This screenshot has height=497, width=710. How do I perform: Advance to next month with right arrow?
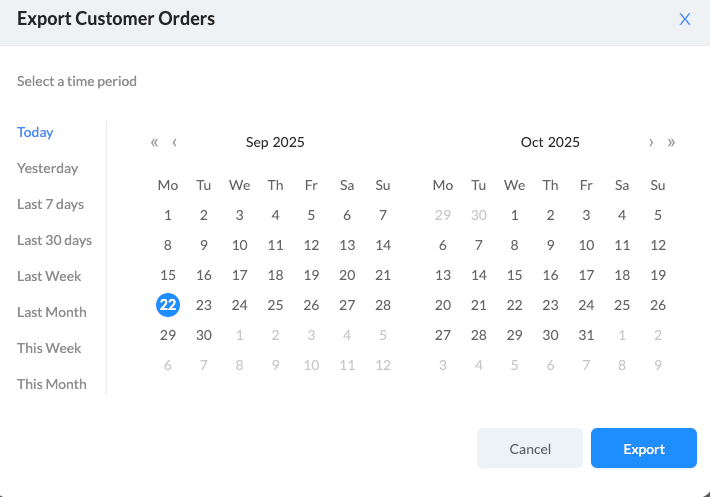click(x=651, y=142)
